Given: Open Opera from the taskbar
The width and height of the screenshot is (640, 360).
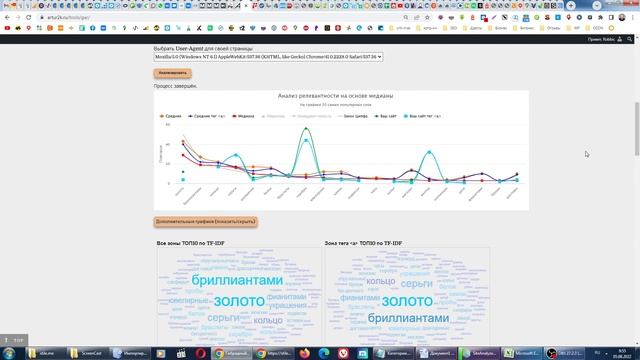Looking at the screenshot, I should (x=200, y=353).
